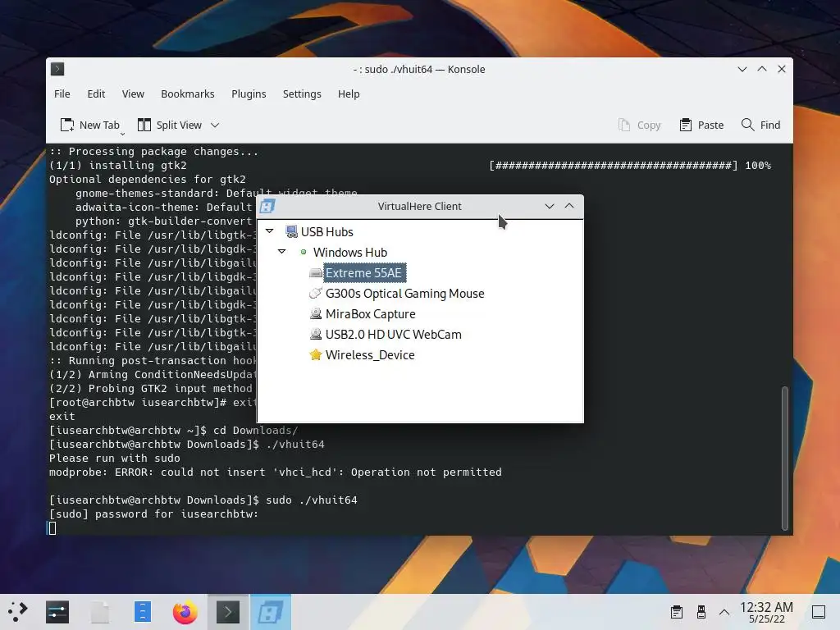840x630 pixels.
Task: Click the G300s mouse device icon
Action: [x=316, y=293]
